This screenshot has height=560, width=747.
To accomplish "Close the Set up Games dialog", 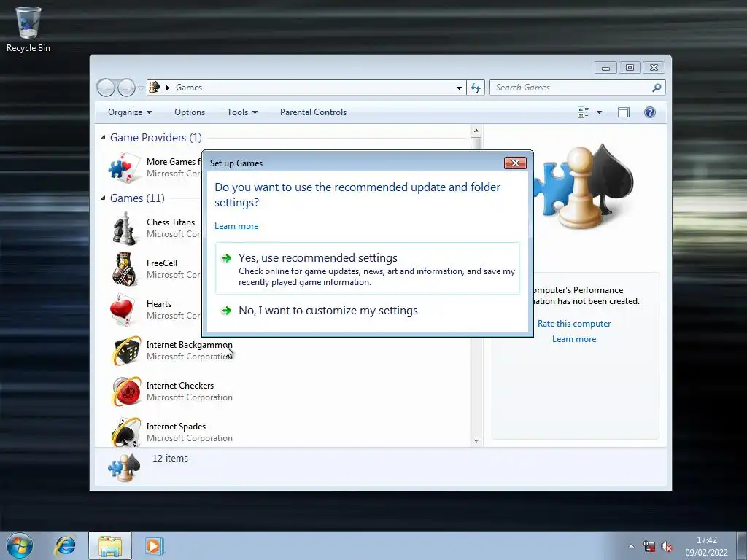I will point(515,163).
